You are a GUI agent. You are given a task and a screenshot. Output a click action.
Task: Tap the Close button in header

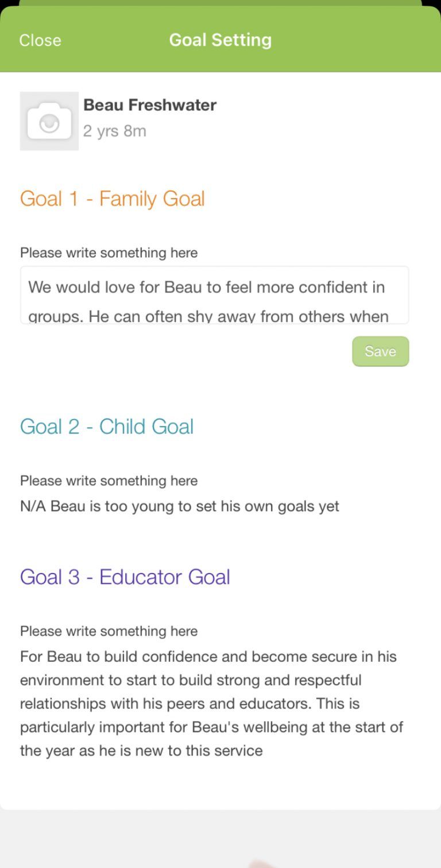(40, 40)
